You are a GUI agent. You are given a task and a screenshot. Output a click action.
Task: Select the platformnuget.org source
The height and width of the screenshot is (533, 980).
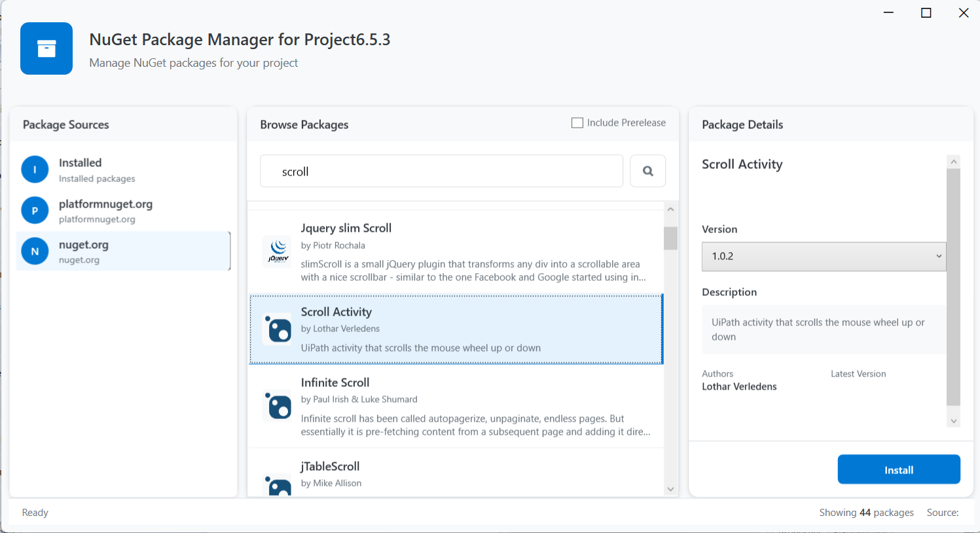pyautogui.click(x=123, y=210)
